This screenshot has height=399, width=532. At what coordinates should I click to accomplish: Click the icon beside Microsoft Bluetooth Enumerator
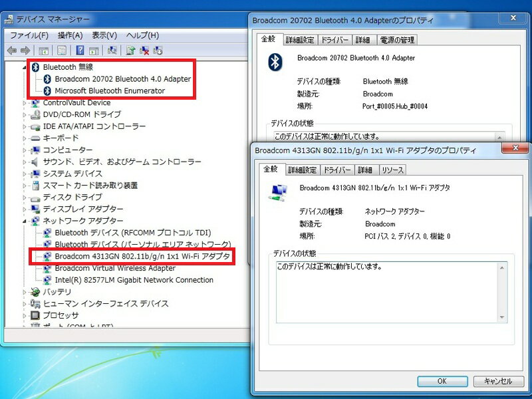(x=47, y=91)
